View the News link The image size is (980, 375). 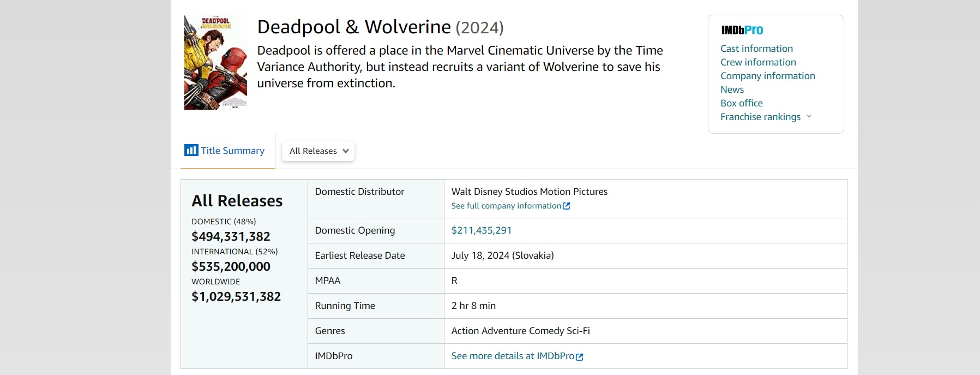pos(732,90)
